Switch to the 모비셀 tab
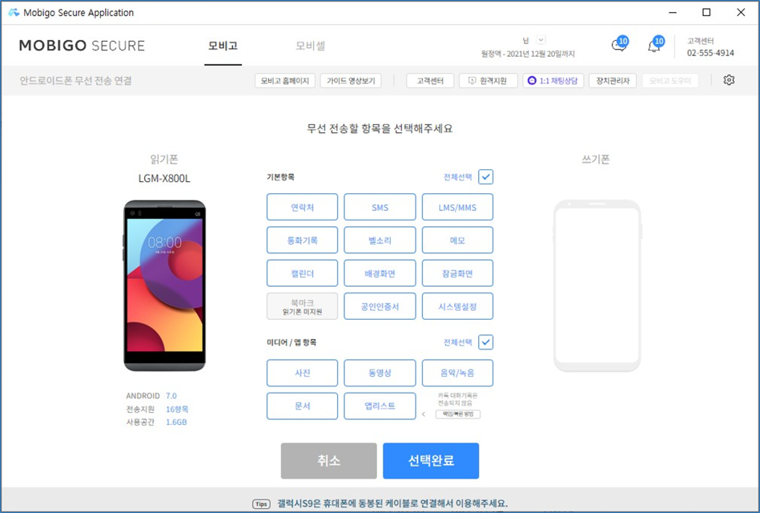 pyautogui.click(x=310, y=46)
